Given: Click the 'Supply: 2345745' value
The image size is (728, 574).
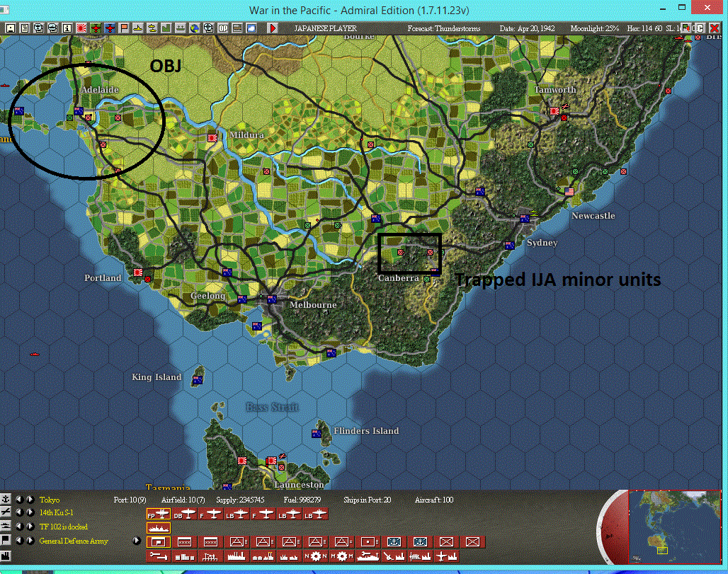Looking at the screenshot, I should pyautogui.click(x=240, y=500).
